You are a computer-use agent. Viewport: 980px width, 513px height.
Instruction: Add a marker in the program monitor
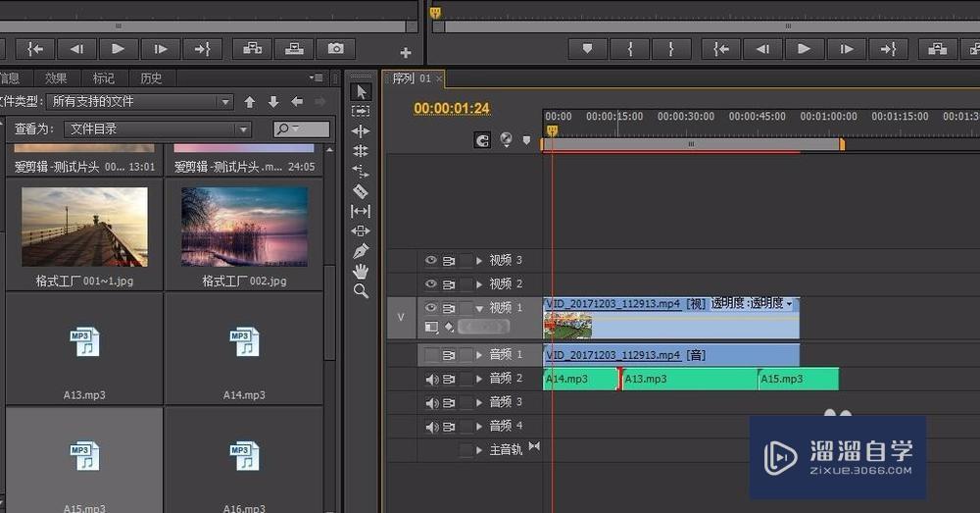(x=587, y=48)
